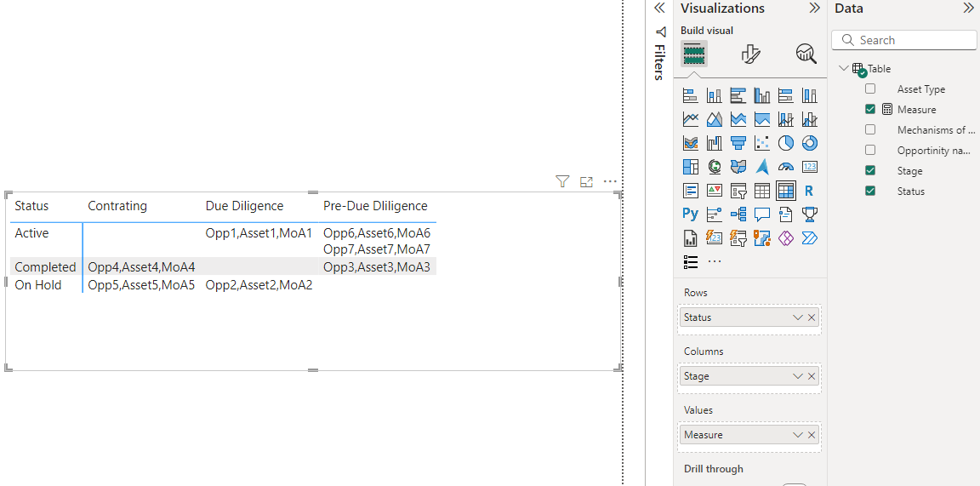Click the Status column header in matrix
This screenshot has height=486, width=980.
pyautogui.click(x=31, y=206)
